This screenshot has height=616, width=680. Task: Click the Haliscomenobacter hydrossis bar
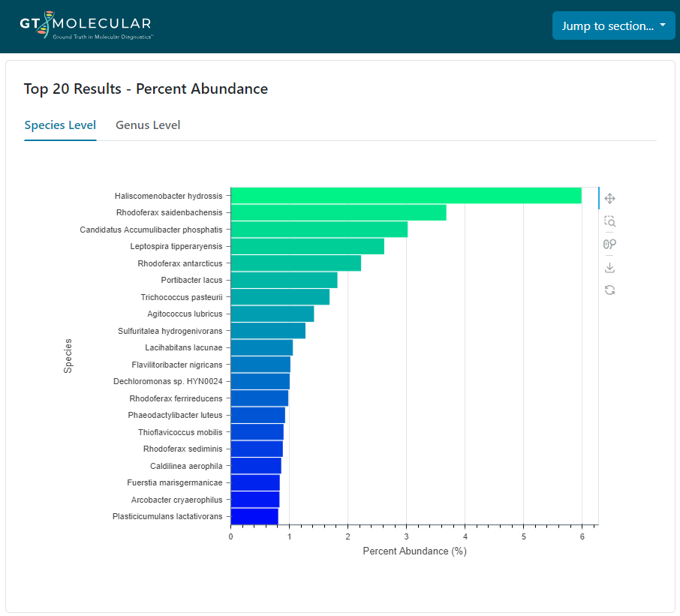[406, 196]
